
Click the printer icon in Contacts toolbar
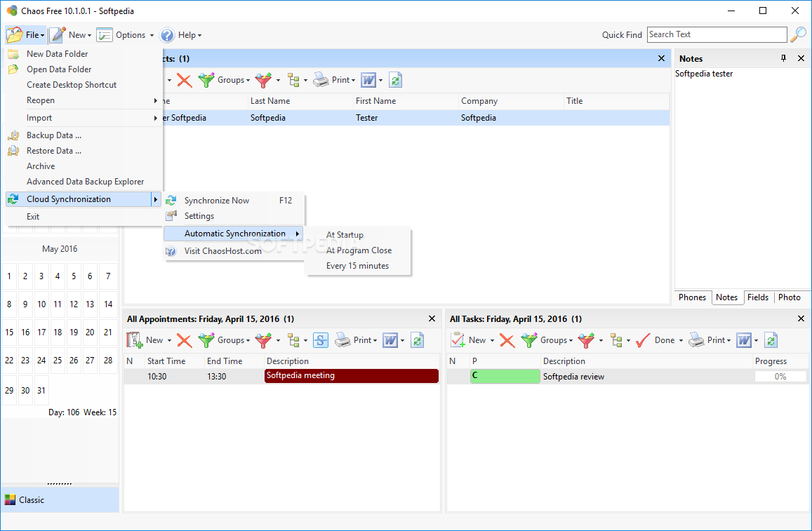[321, 80]
